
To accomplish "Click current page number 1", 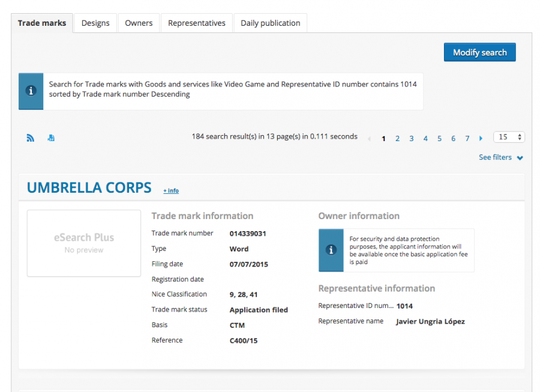I will coord(383,139).
